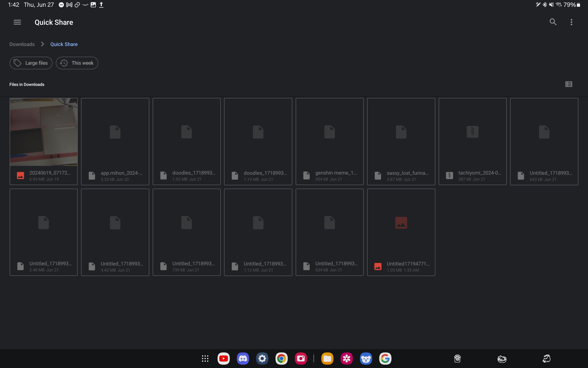588x368 pixels.
Task: Open the app drawer grid icon
Action: 205,358
